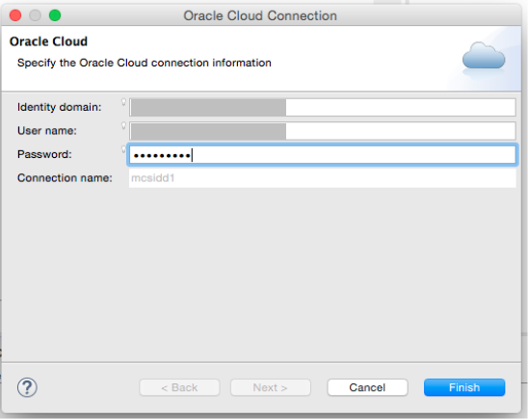528x420 pixels.
Task: Click the green zoom window button
Action: (x=55, y=15)
